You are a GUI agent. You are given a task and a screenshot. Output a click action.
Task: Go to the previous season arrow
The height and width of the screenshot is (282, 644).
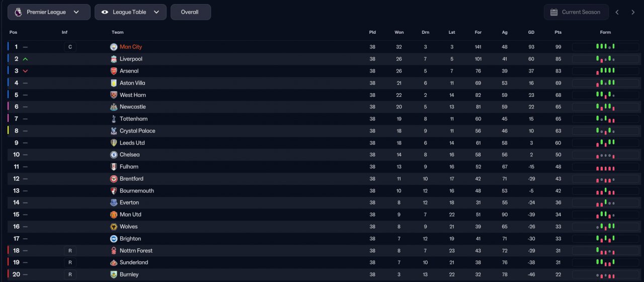[x=617, y=12]
